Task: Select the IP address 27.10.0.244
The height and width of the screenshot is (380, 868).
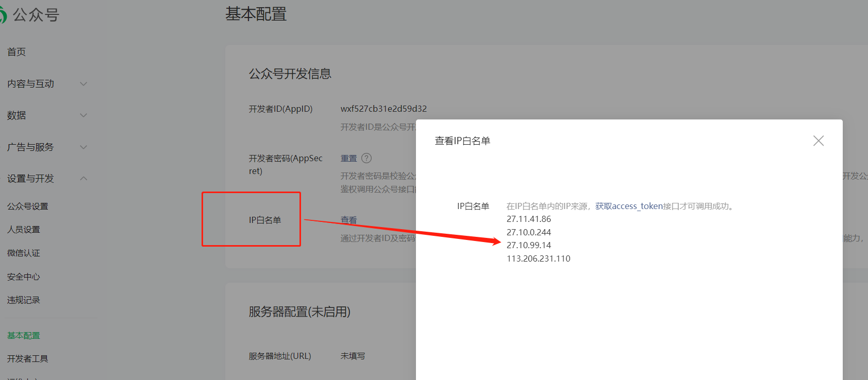Action: click(x=529, y=232)
